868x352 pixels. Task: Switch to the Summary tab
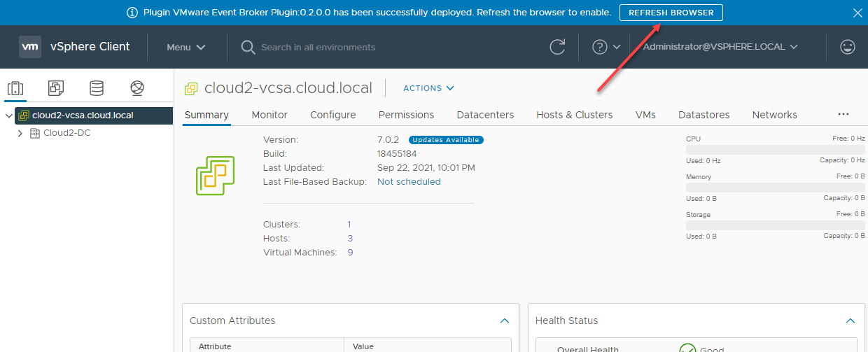[206, 115]
